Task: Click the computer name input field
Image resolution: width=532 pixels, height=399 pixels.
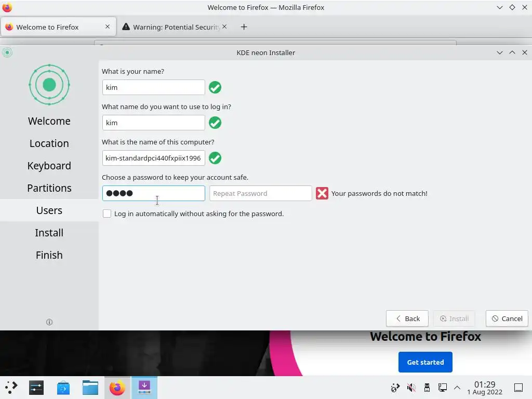Action: coord(154,158)
